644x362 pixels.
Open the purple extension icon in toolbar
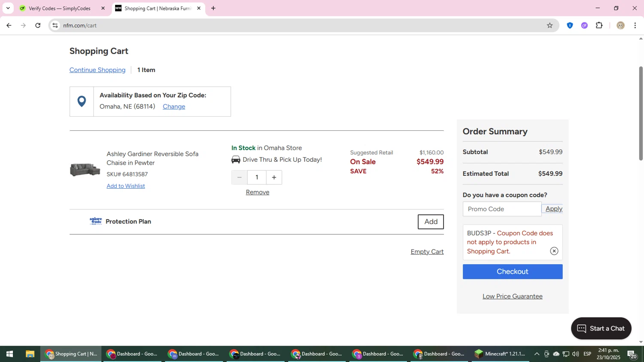coord(584,25)
